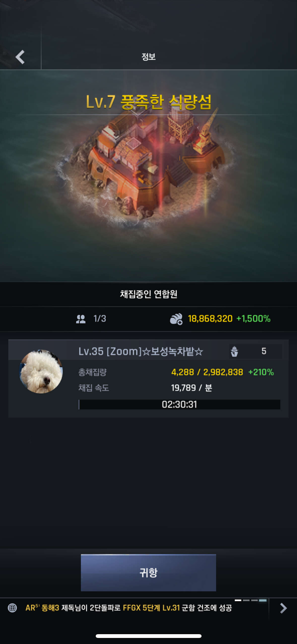Click the 귀항 return button
The height and width of the screenshot is (644, 297).
coord(148,572)
